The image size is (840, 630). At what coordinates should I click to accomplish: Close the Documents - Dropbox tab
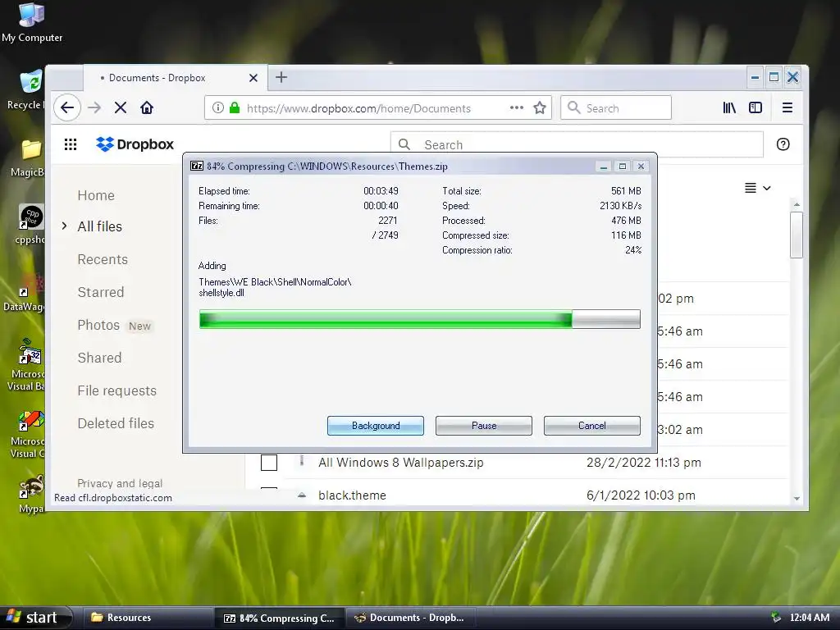point(253,78)
